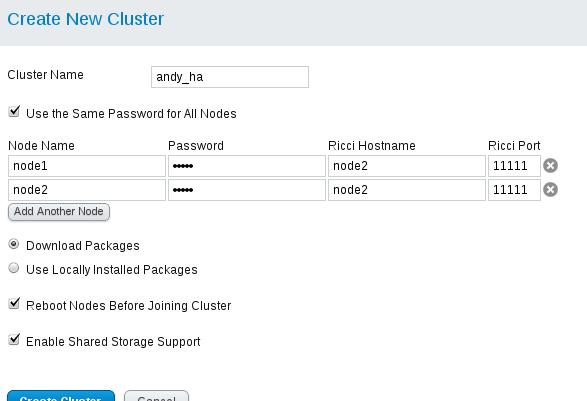Click the password field for node1
Screen dimensions: 587x401
click(x=247, y=166)
